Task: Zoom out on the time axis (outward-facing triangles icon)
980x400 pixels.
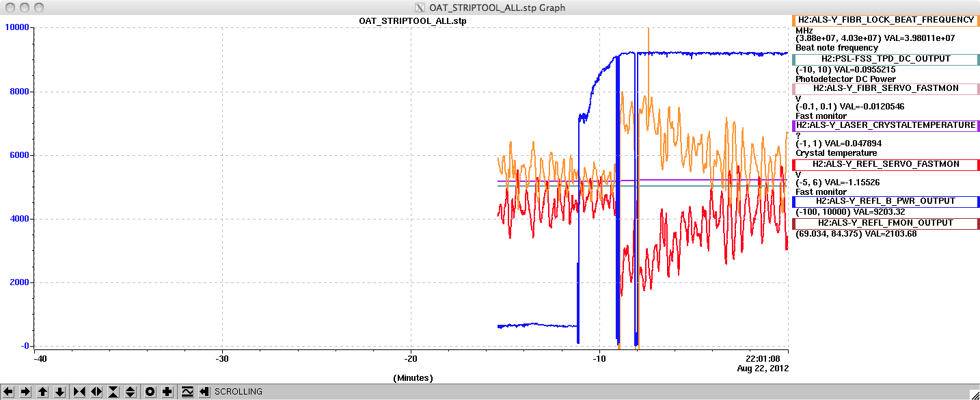Action: click(96, 392)
